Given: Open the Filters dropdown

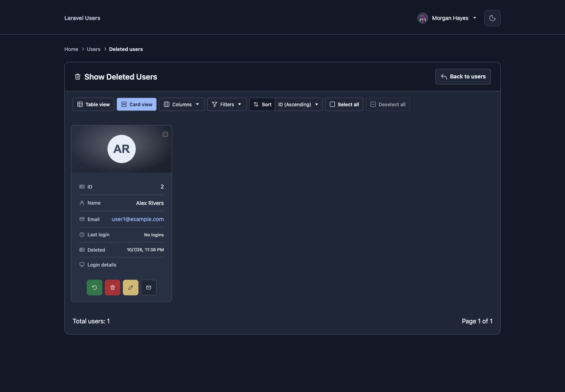Looking at the screenshot, I should tap(227, 104).
